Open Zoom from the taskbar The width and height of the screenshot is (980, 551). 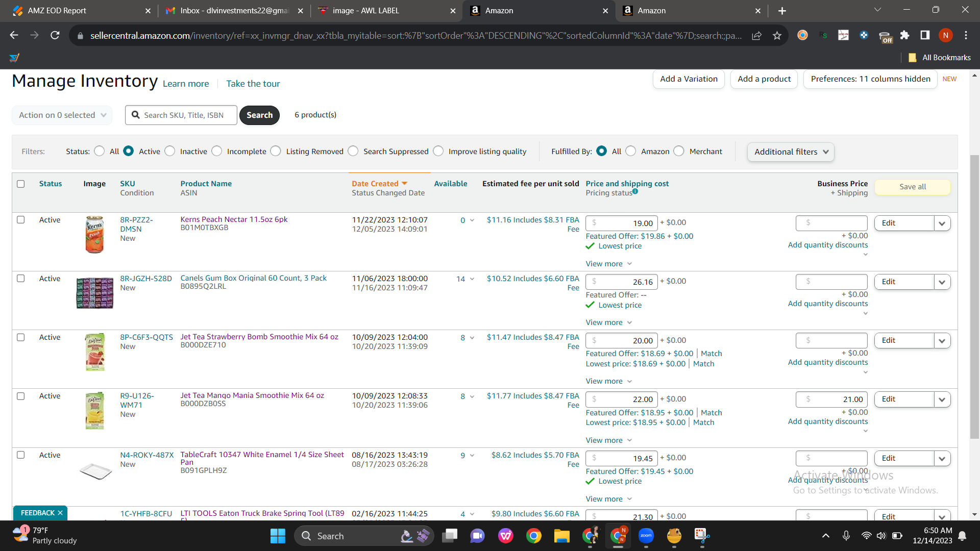[x=646, y=536]
